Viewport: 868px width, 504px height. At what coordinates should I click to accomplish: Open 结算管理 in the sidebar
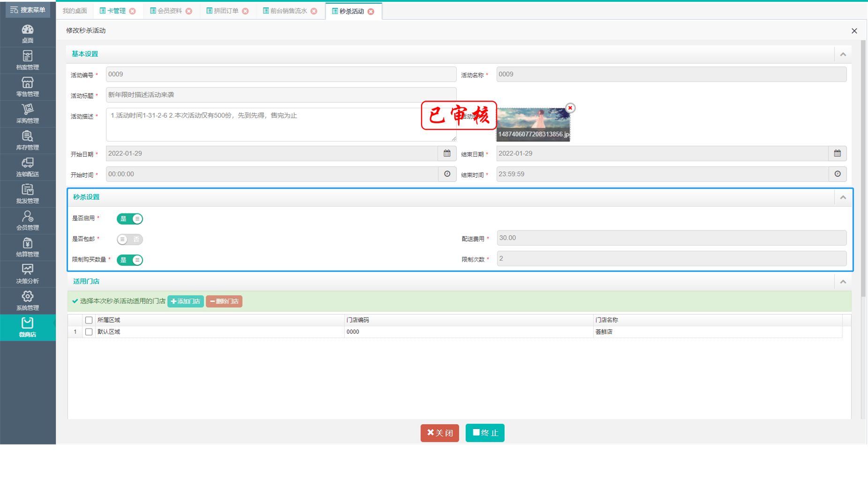(28, 248)
